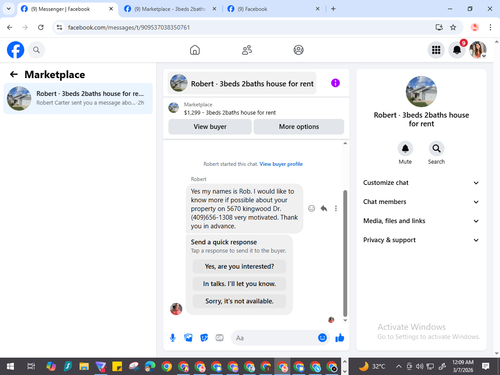Choose a sticker from the sticker icon
Image resolution: width=500 pixels, height=375 pixels.
point(204,338)
